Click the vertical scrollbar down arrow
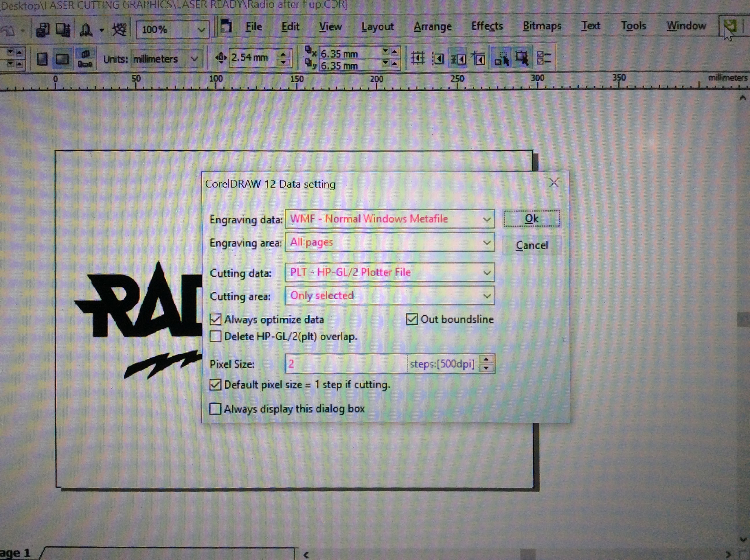The height and width of the screenshot is (560, 750). [743, 539]
